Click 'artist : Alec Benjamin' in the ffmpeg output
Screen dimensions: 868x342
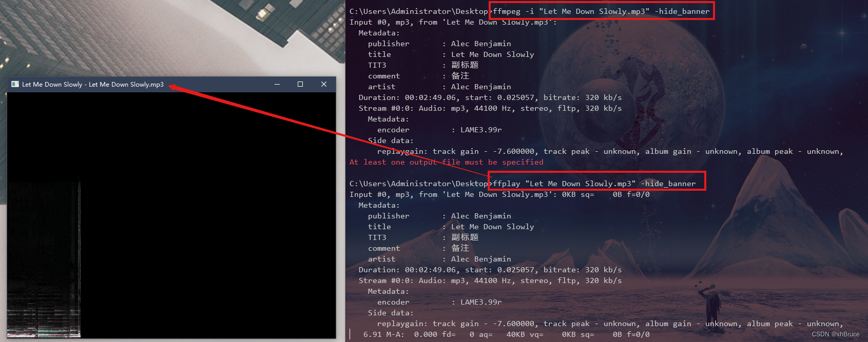point(439,87)
